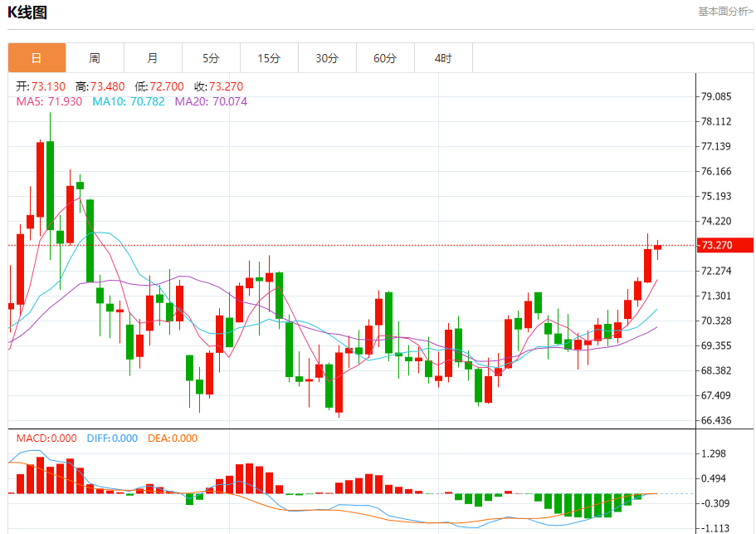Click the K线图 heading
This screenshot has height=534, width=756.
[27, 12]
